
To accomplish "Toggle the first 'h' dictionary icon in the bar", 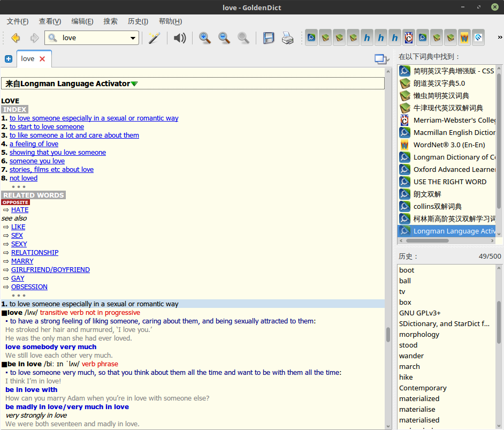I will [367, 37].
